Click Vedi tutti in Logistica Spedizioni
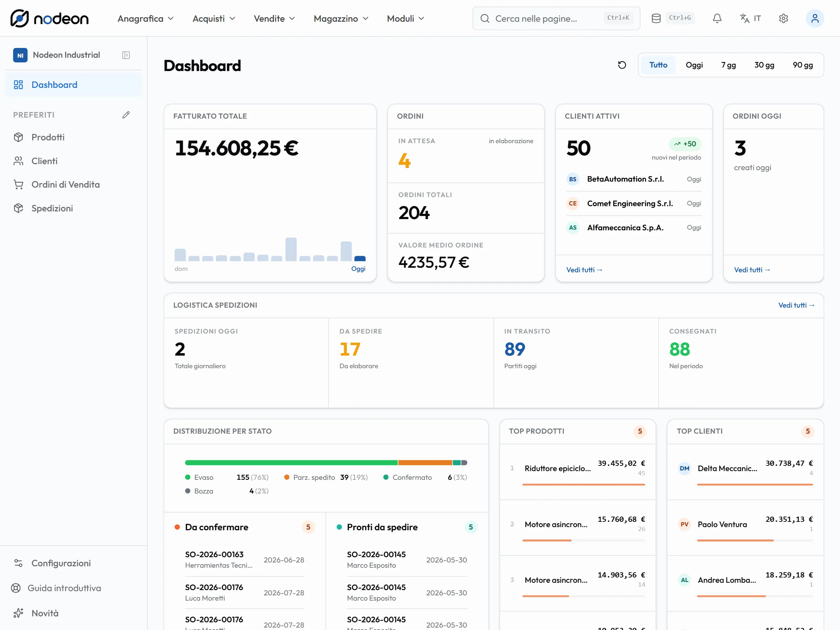 (796, 305)
